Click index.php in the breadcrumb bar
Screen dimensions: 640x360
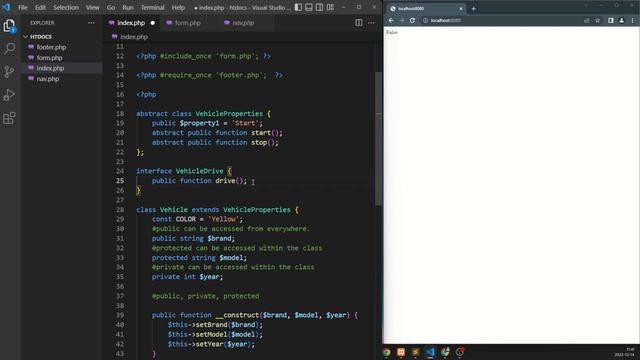(x=134, y=37)
